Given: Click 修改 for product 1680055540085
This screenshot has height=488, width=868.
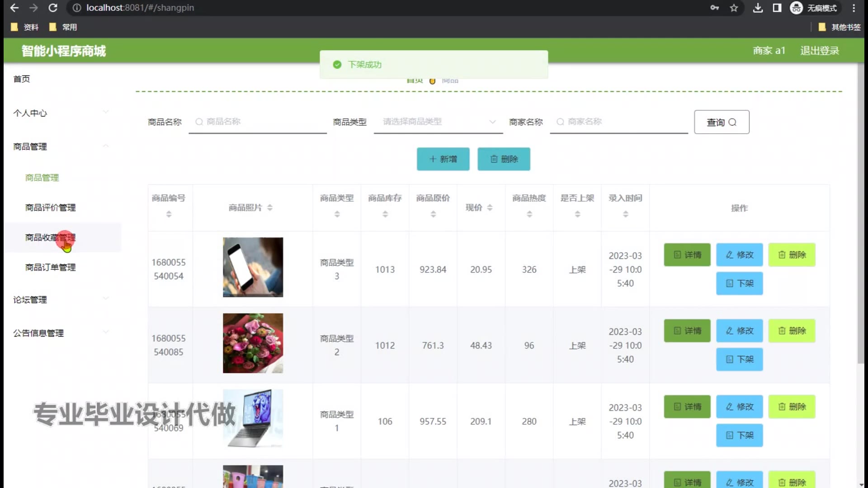Looking at the screenshot, I should [740, 331].
